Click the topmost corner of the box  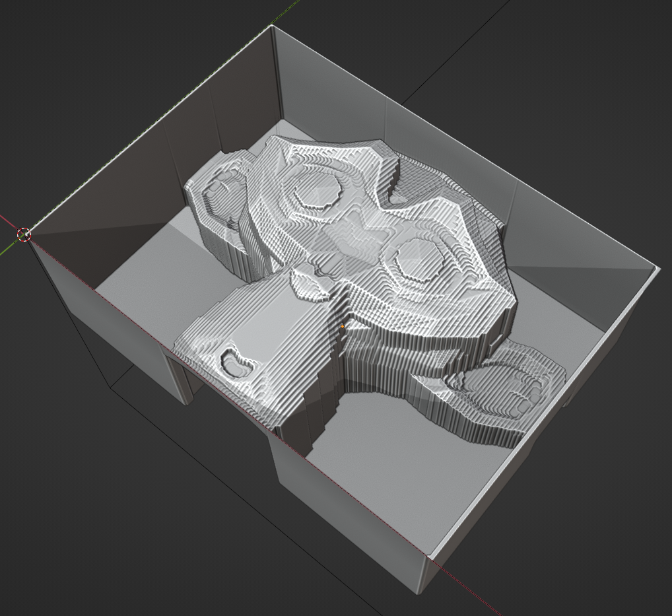point(271,26)
